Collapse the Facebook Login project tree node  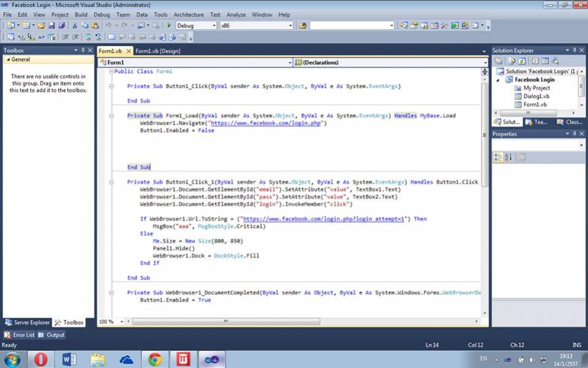pyautogui.click(x=499, y=80)
